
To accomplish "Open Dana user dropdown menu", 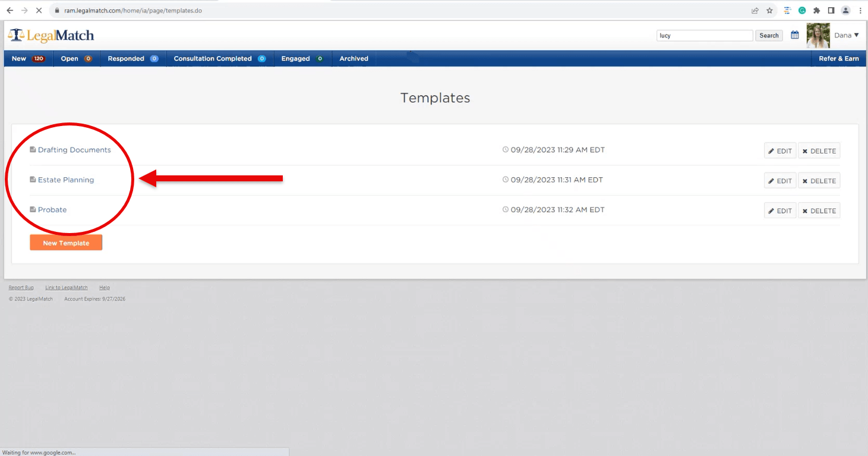I will click(x=846, y=35).
